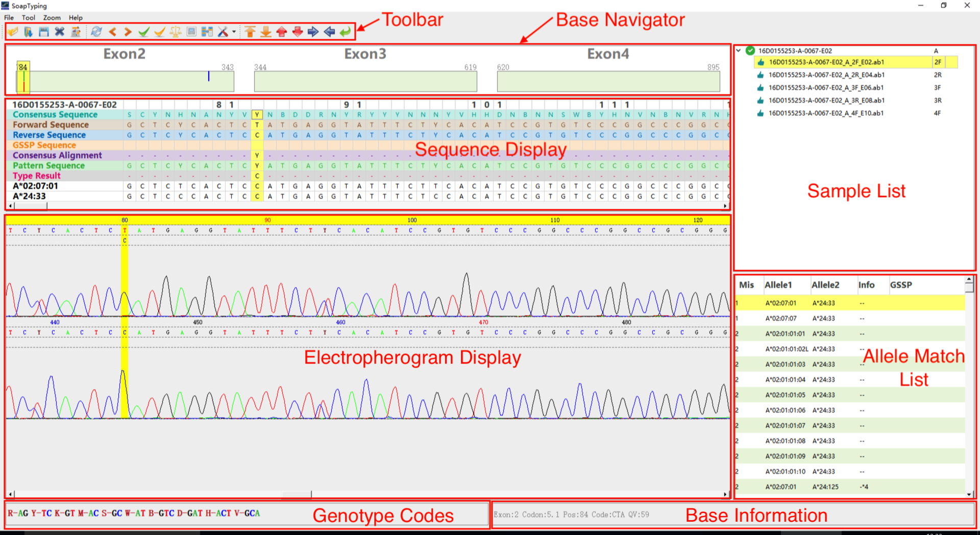Screen dimensions: 980x535
Task: Click the gray screen panel toolbar icon
Action: (x=191, y=32)
